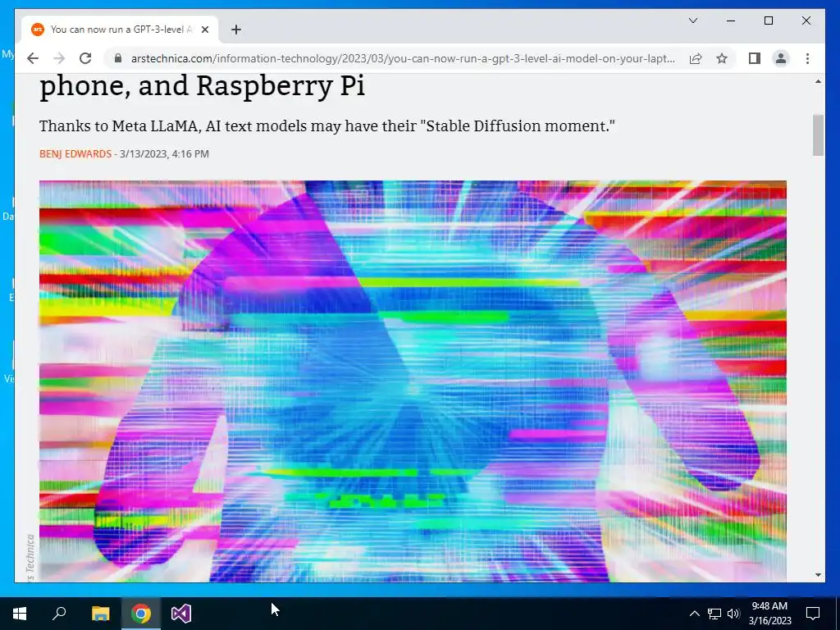Open author link BENJ EDWARDS
840x630 pixels.
pos(75,153)
